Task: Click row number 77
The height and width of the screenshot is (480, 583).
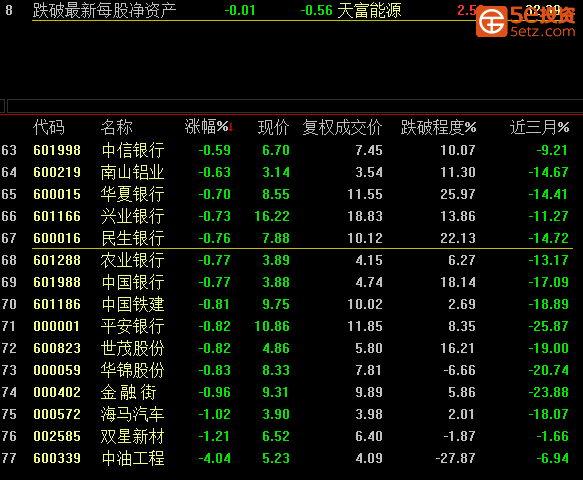Action: tap(9, 458)
